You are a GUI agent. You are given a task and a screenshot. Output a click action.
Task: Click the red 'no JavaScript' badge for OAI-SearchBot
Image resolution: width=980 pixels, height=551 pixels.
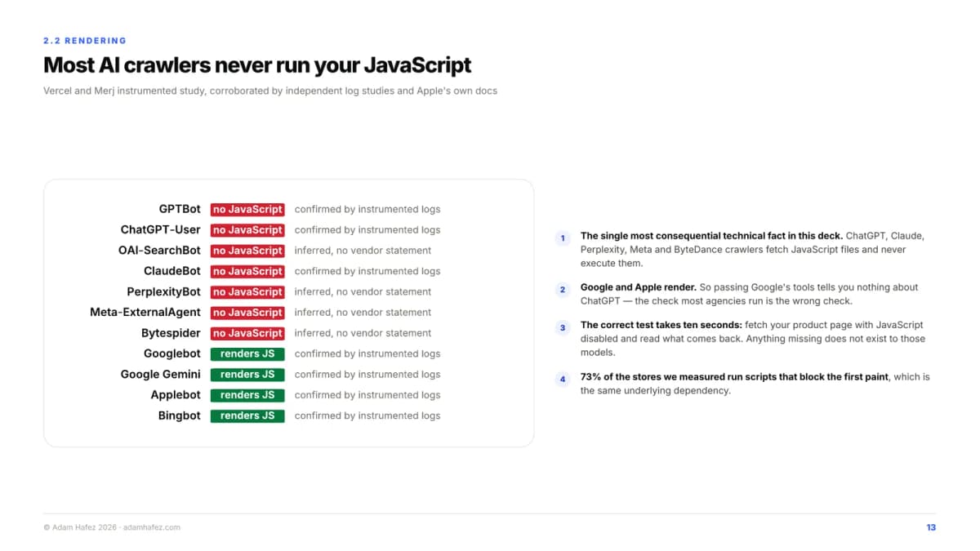247,251
